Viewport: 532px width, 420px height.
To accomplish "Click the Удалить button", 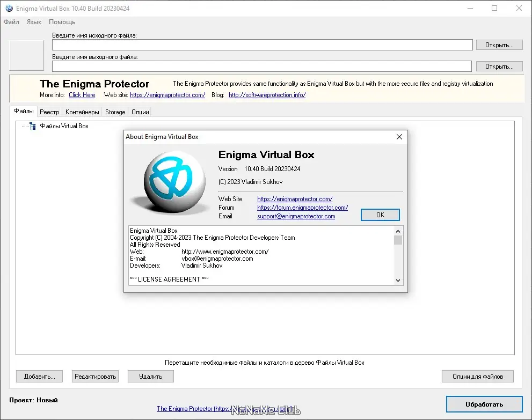I will pos(151,376).
